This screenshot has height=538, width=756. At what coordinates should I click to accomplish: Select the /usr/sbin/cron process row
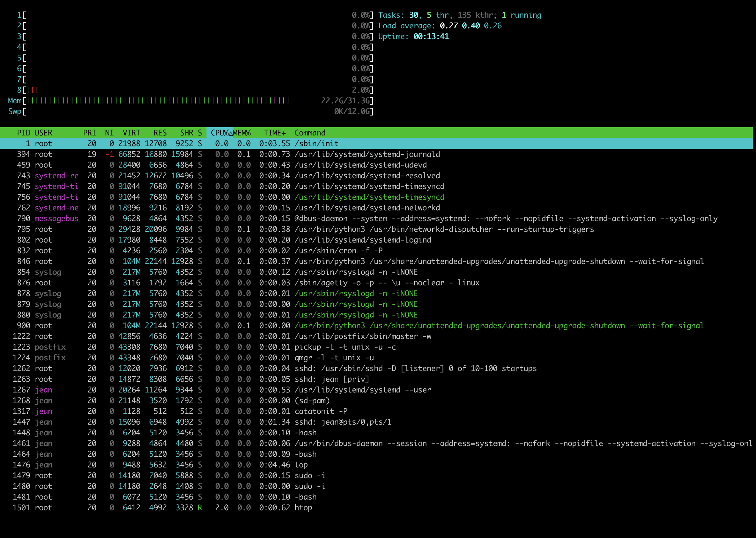376,250
